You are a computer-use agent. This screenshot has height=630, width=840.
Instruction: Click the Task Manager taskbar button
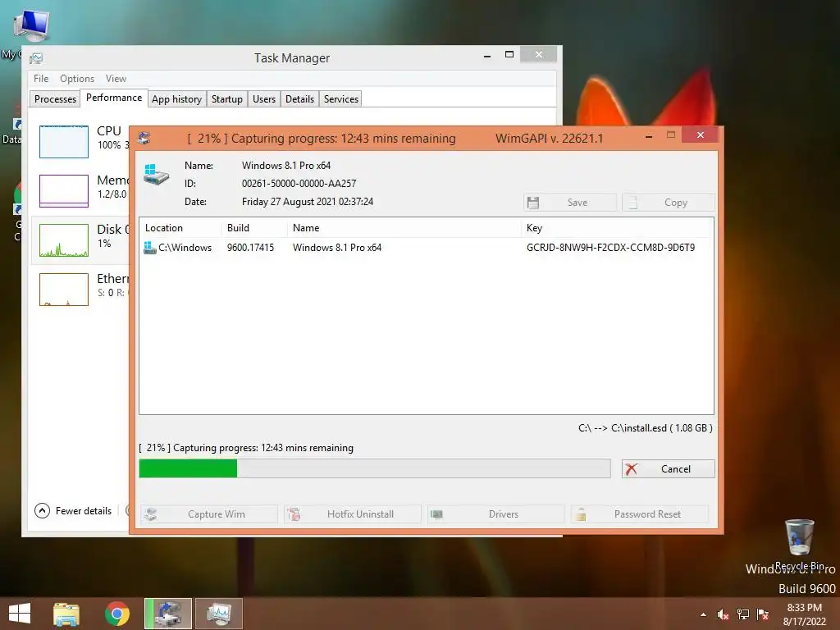(219, 614)
